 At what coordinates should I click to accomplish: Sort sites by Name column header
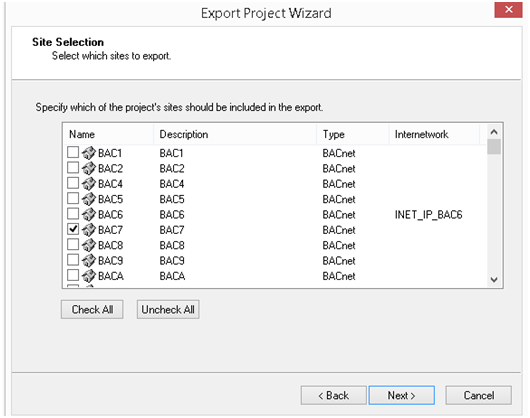(x=108, y=134)
